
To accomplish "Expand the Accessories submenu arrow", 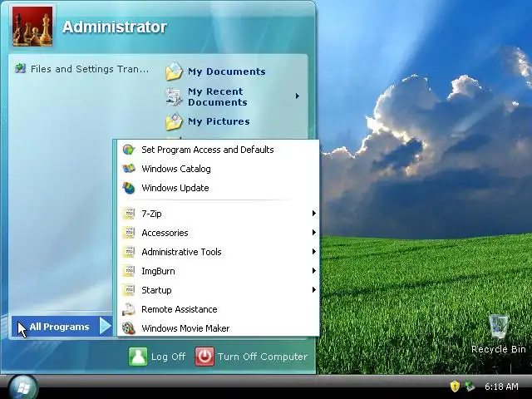I will coord(314,233).
